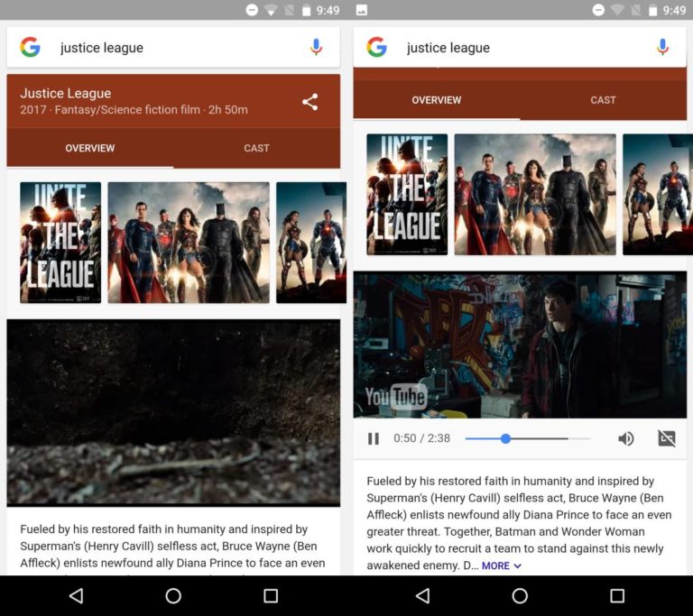The image size is (693, 616).
Task: Open Unite the League poster on the right screen
Action: pos(407,195)
